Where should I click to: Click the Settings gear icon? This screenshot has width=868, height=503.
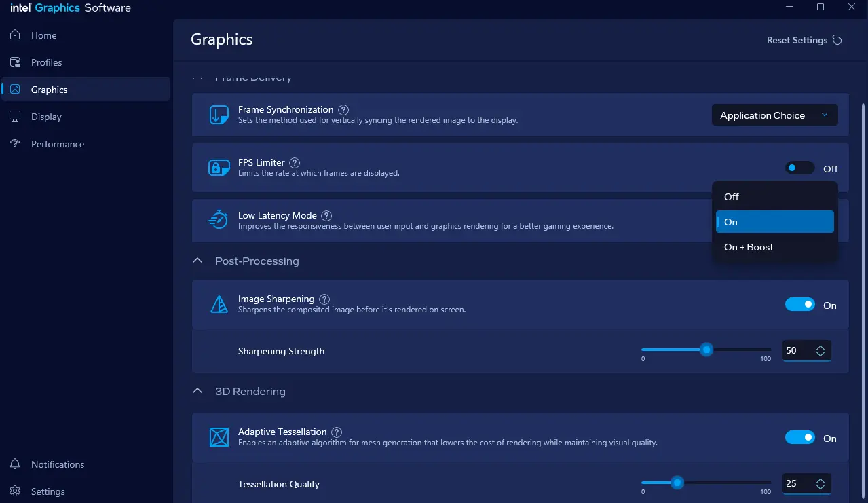tap(15, 491)
